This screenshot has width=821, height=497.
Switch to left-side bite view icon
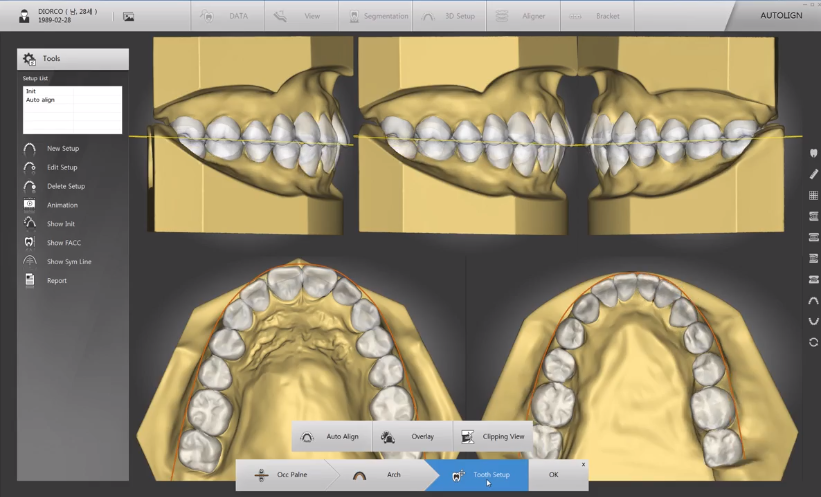[x=813, y=258]
